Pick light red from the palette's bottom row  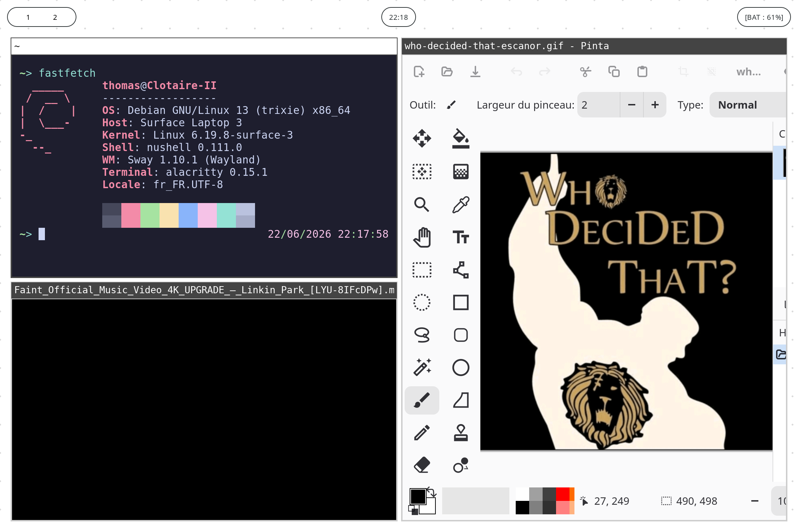562,508
